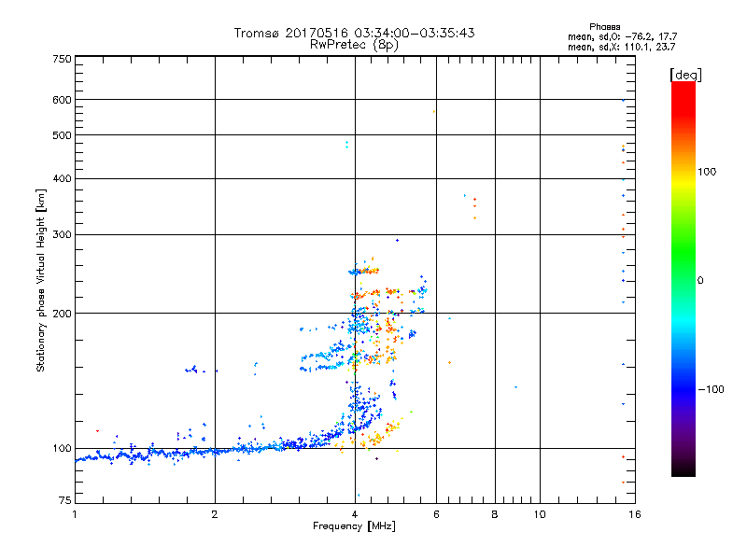The image size is (747, 560).
Task: Click x-axis tick label '6'
Action: [x=436, y=514]
